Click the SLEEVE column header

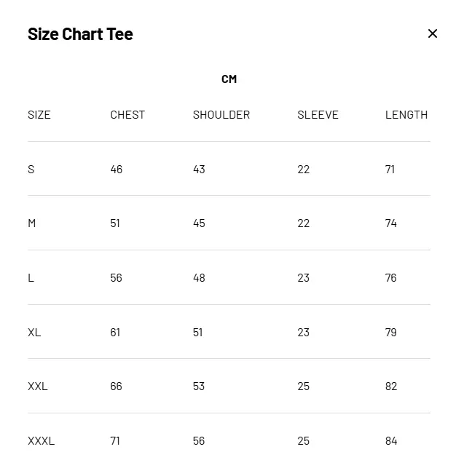pyautogui.click(x=318, y=114)
